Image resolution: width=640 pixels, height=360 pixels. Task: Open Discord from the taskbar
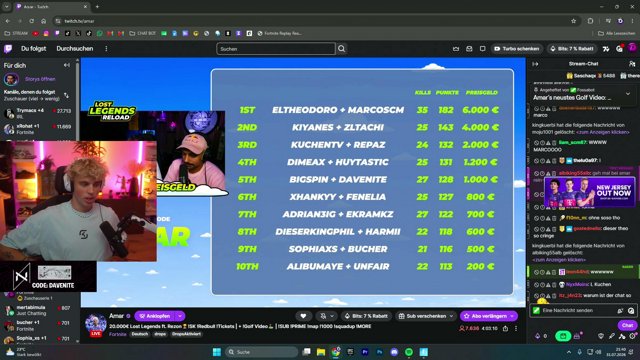point(394,352)
